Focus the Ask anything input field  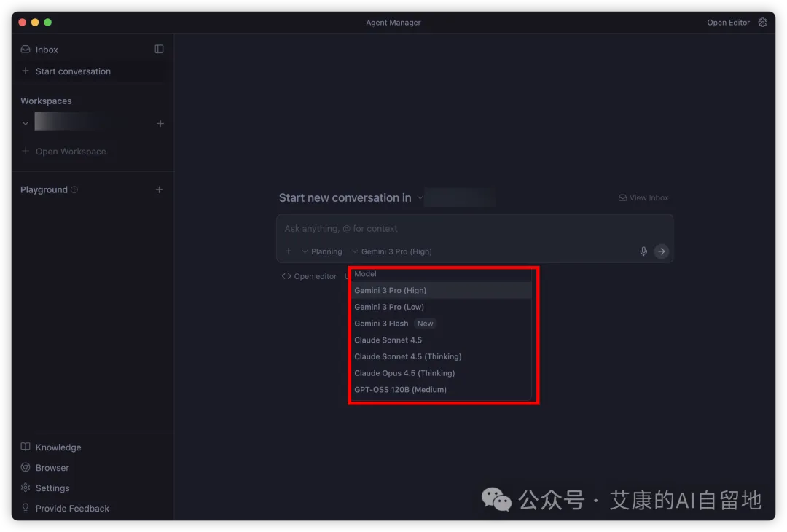[474, 229]
